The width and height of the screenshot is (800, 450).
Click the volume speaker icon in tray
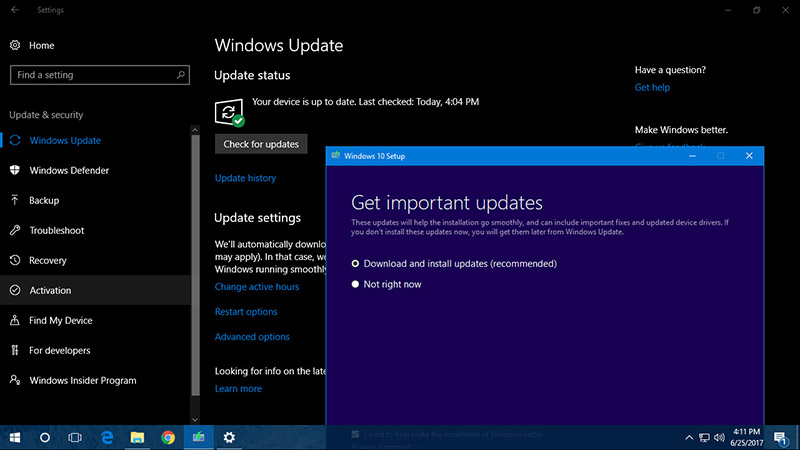click(719, 437)
